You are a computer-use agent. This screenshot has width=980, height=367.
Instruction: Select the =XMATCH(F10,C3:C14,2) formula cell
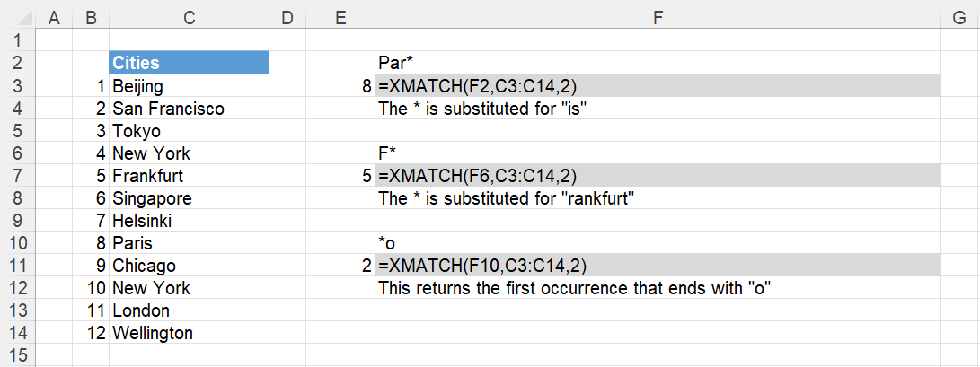(x=658, y=266)
